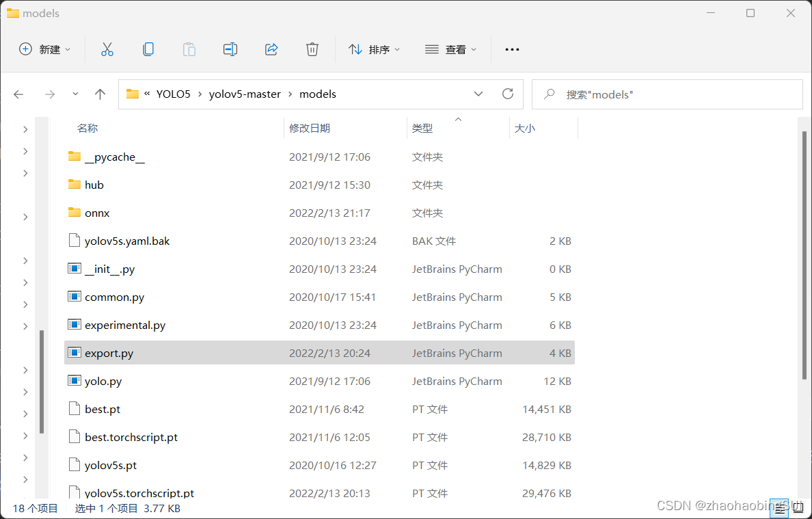Viewport: 812px width, 519px height.
Task: Click the Cut scissors icon
Action: pyautogui.click(x=107, y=49)
